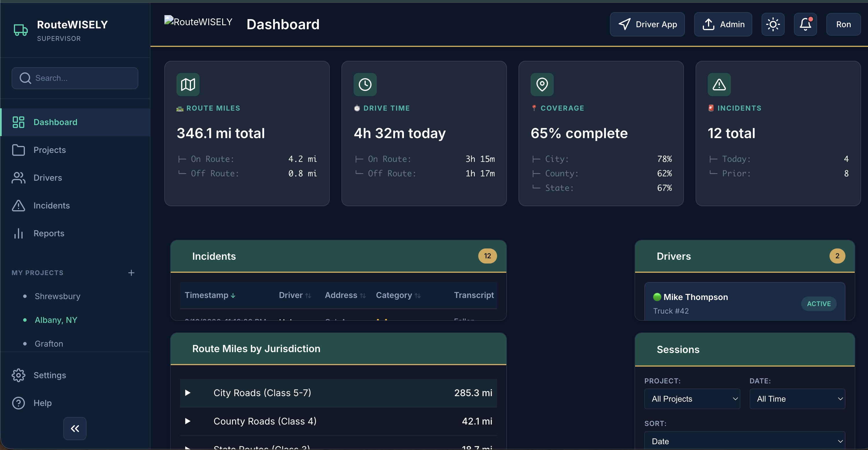Expand County Roads (Class 4) row
The height and width of the screenshot is (450, 868).
point(188,421)
